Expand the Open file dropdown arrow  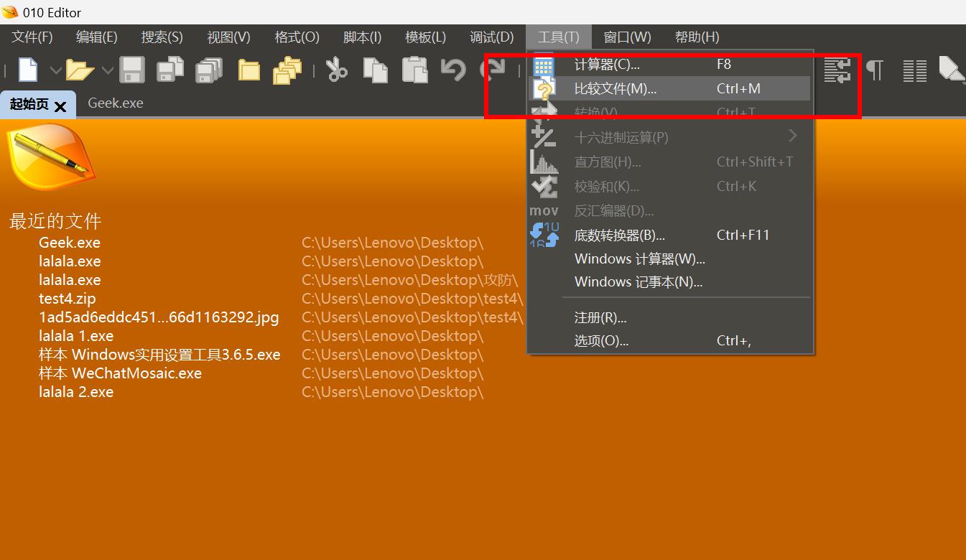coord(107,70)
